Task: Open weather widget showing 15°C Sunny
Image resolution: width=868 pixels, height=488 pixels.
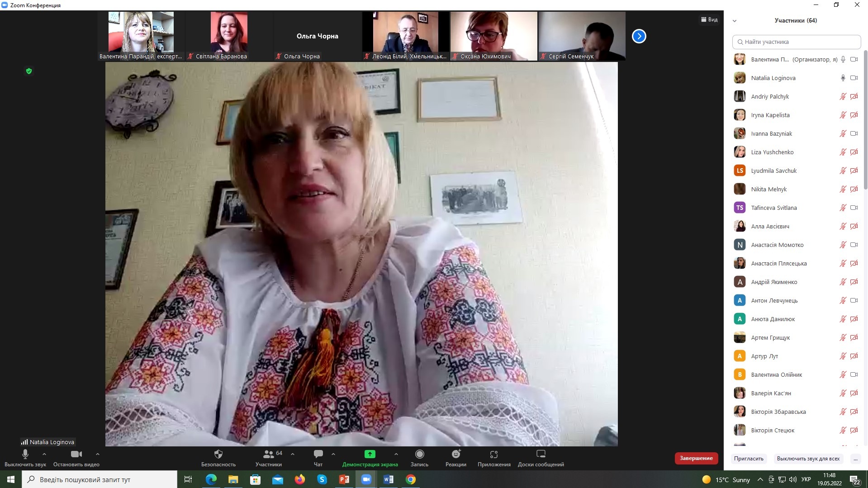Action: click(726, 479)
